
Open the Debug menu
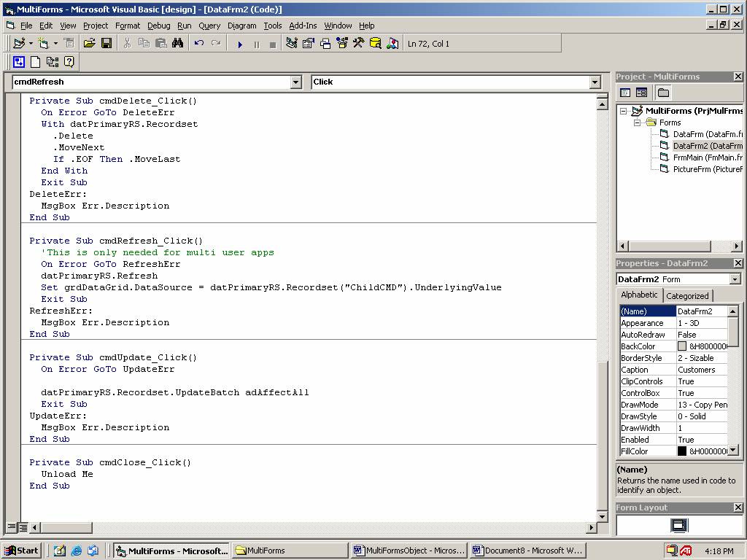click(x=158, y=26)
